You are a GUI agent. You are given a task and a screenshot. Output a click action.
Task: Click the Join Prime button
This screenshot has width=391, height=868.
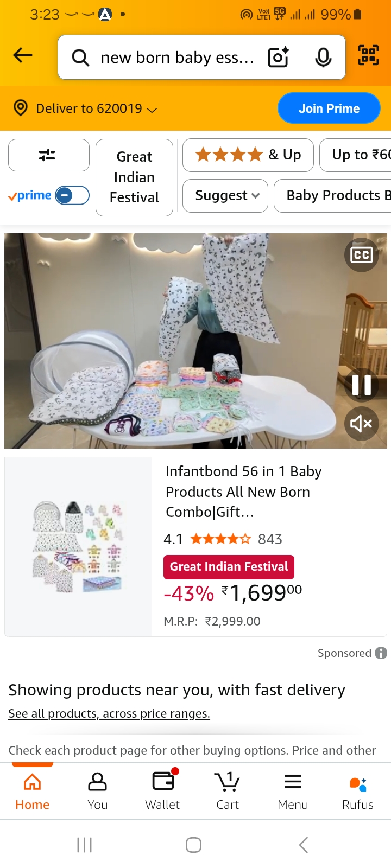click(329, 108)
